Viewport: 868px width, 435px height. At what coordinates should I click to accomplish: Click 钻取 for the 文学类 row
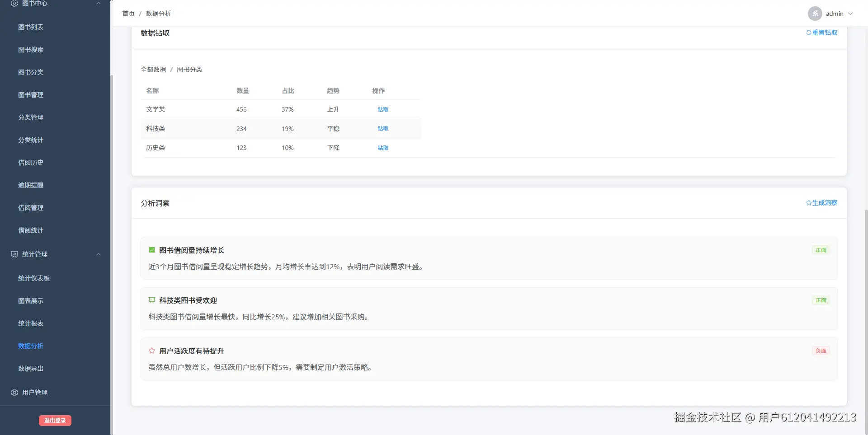382,109
